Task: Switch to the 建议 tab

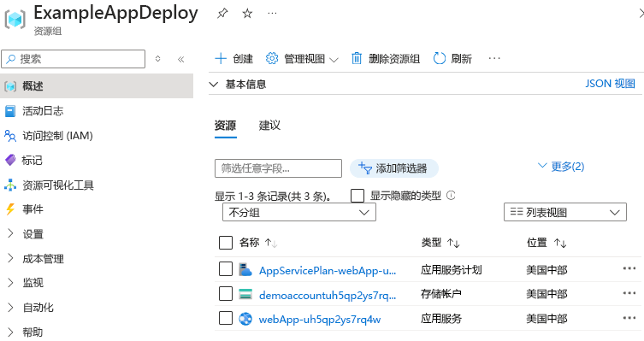Action: (x=269, y=126)
